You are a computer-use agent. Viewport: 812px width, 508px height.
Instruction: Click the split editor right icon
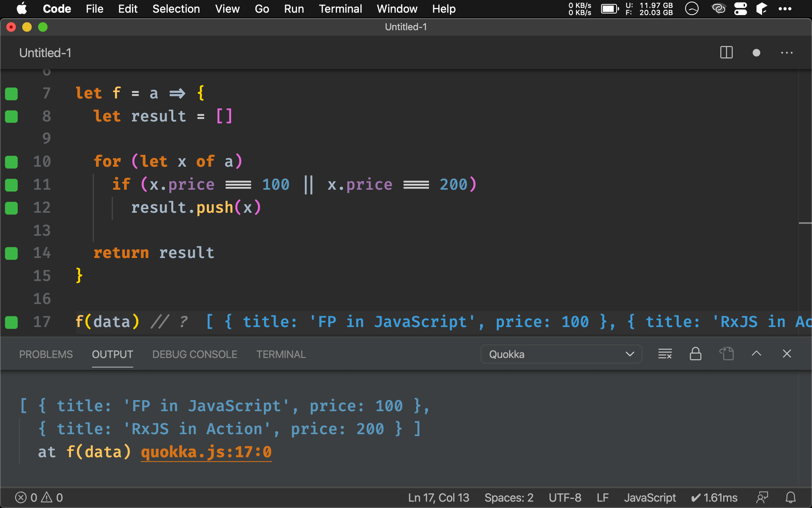[726, 52]
